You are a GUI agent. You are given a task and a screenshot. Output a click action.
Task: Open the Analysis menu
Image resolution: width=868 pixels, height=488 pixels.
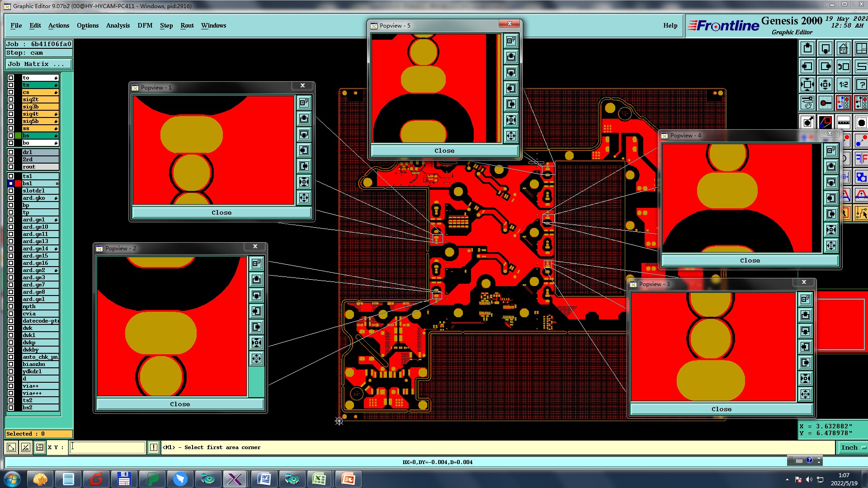click(118, 25)
